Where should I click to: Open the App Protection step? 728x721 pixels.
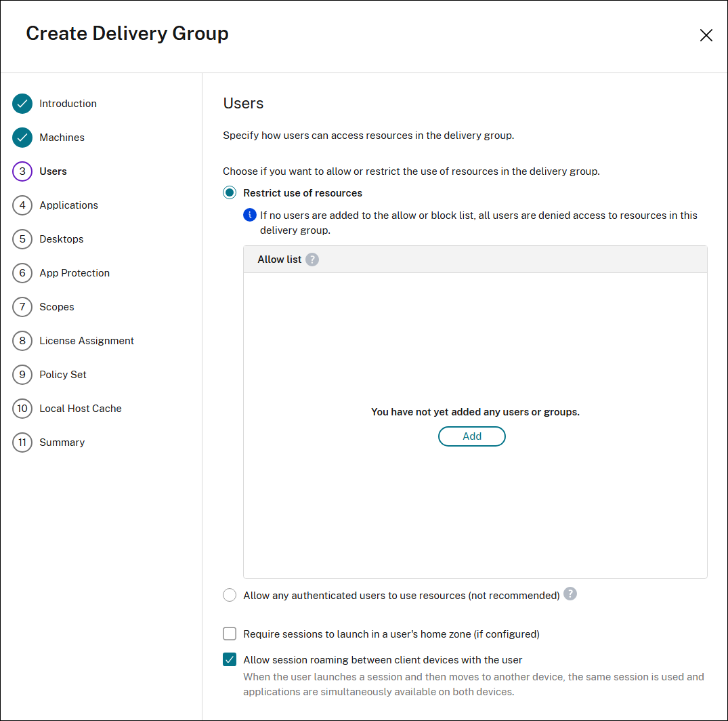pos(74,273)
